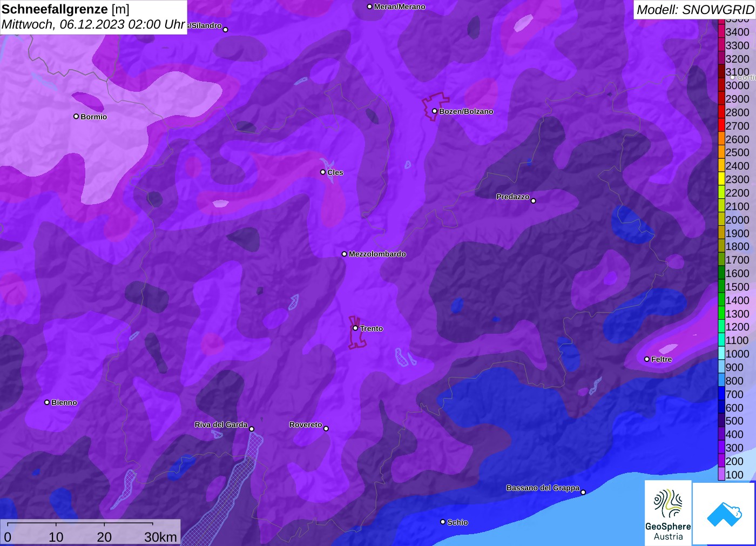Viewport: 756px width, 546px height.
Task: Click the Bienno location marker
Action: pyautogui.click(x=47, y=402)
